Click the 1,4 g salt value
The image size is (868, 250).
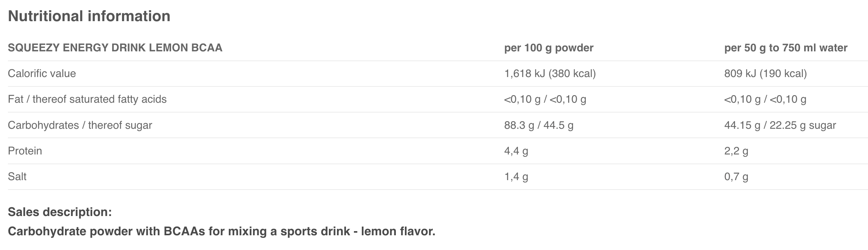[516, 177]
